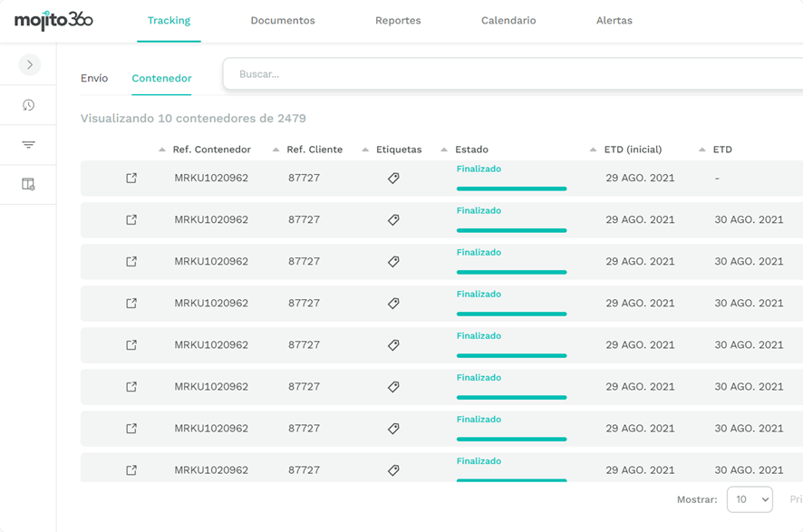Go to the Calendario section
The image size is (803, 532).
coord(508,21)
